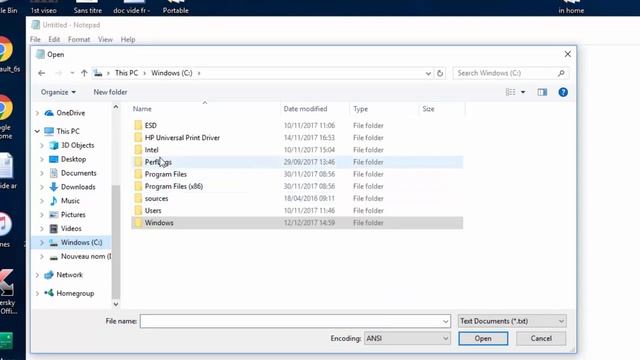The image size is (640, 360).
Task: Toggle the preview pane icon
Action: [542, 92]
